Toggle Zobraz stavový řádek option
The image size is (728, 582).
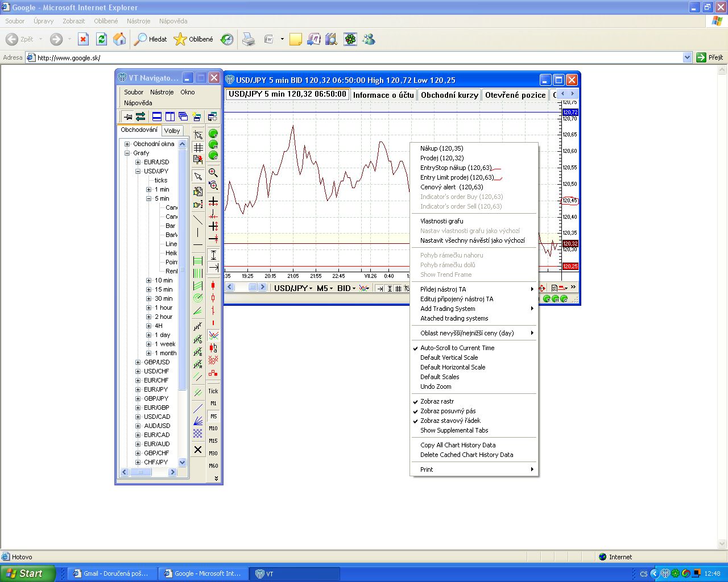[450, 421]
